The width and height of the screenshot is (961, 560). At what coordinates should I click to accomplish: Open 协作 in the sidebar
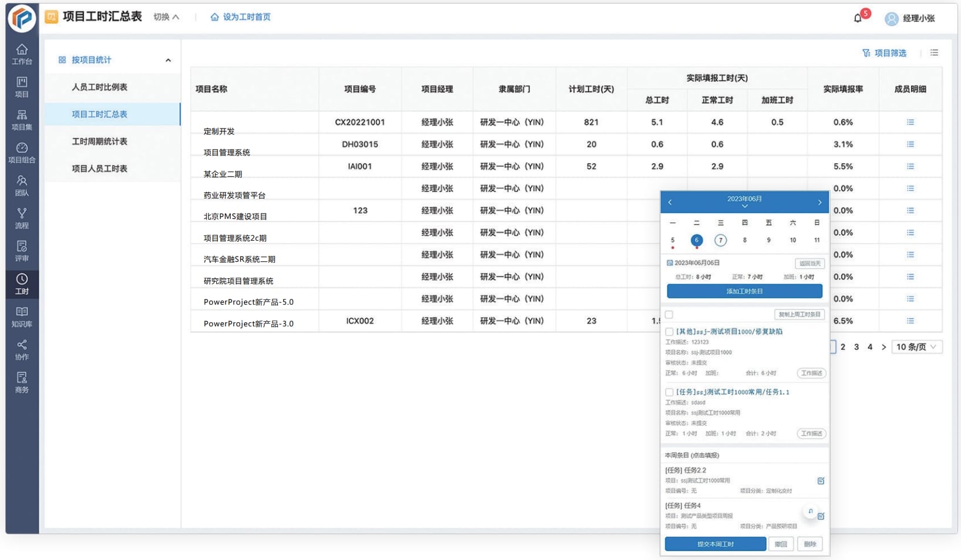[x=22, y=350]
